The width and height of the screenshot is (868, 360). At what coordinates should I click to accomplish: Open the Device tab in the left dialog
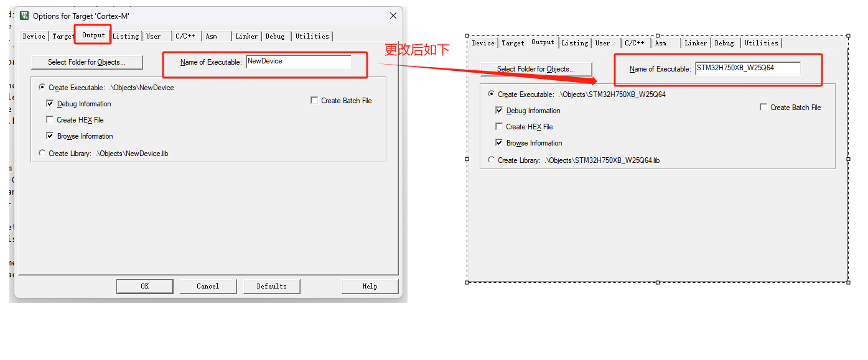coord(34,36)
